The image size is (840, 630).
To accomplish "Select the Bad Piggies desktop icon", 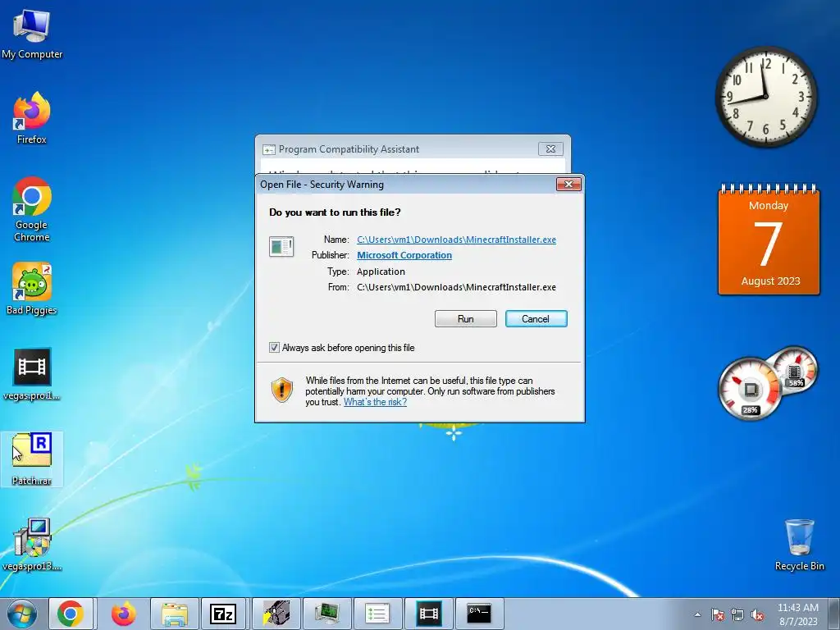I will click(x=32, y=288).
